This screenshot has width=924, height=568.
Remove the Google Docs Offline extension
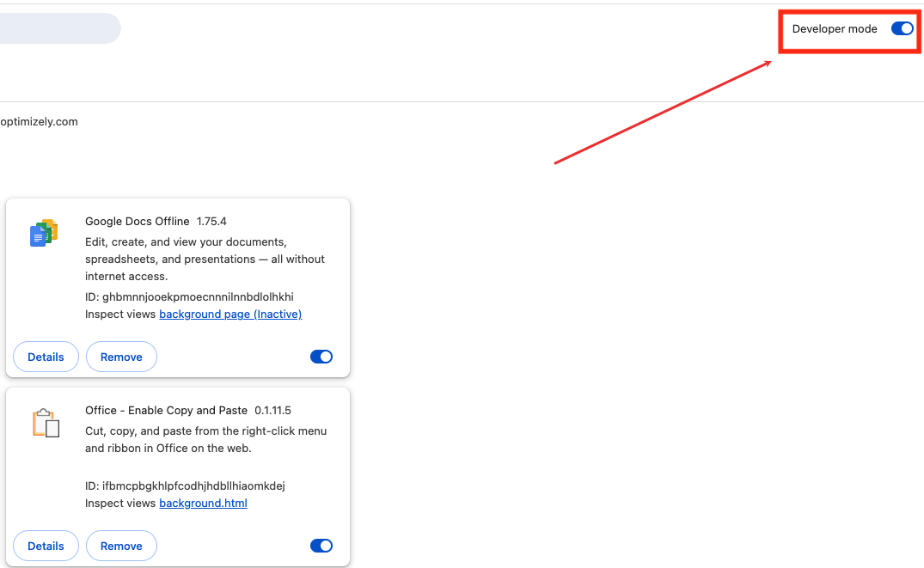pyautogui.click(x=121, y=357)
